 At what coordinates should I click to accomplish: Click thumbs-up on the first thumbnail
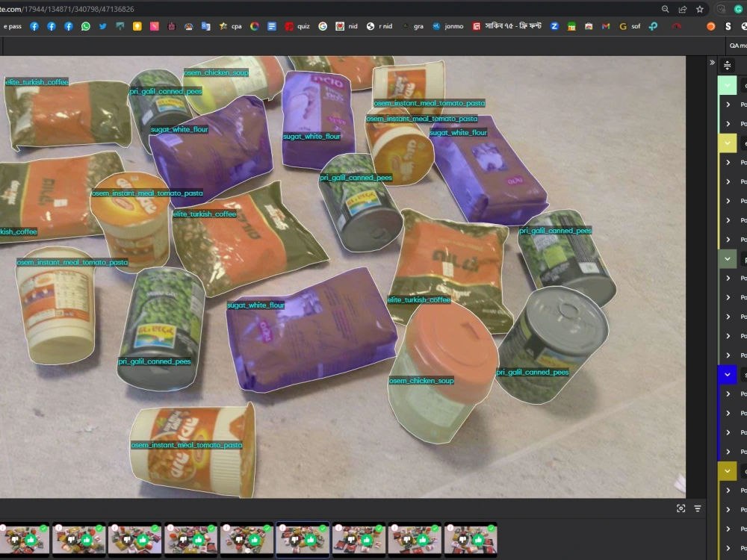pyautogui.click(x=31, y=540)
